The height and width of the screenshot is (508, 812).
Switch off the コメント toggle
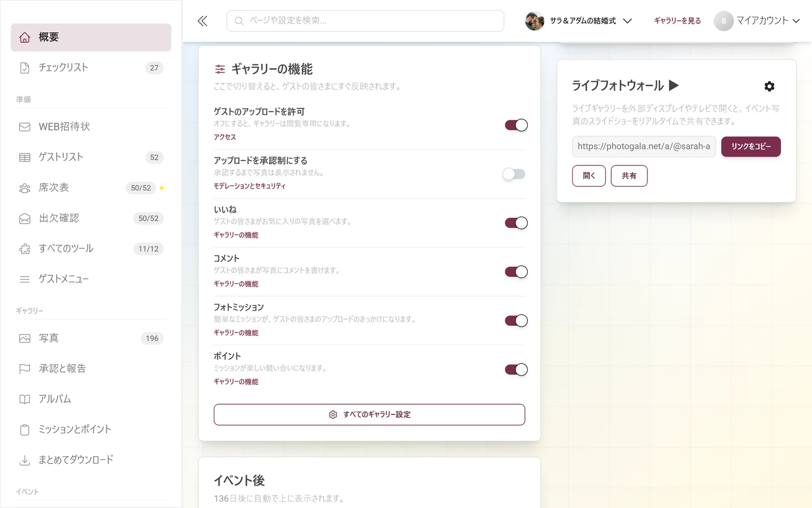516,272
